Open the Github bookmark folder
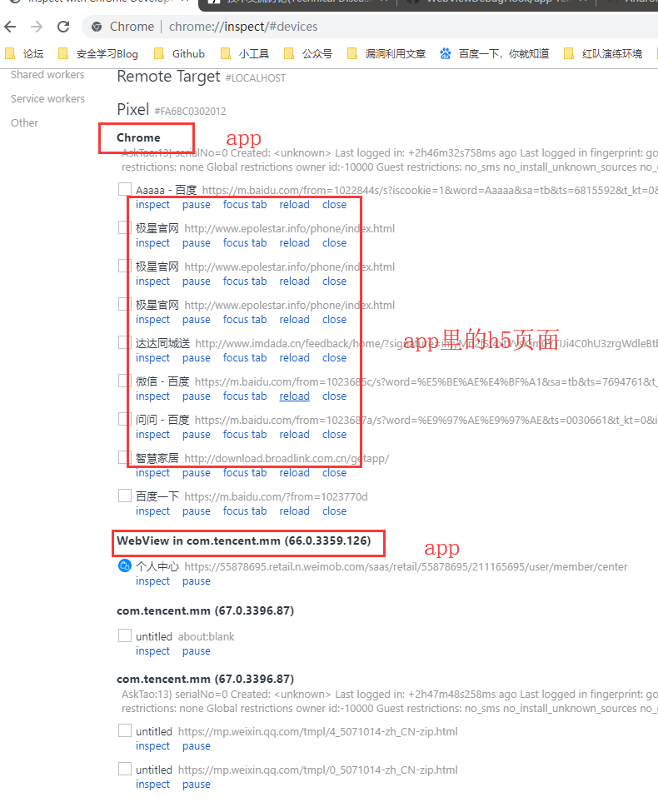Screen dimensions: 658x812 point(179,54)
